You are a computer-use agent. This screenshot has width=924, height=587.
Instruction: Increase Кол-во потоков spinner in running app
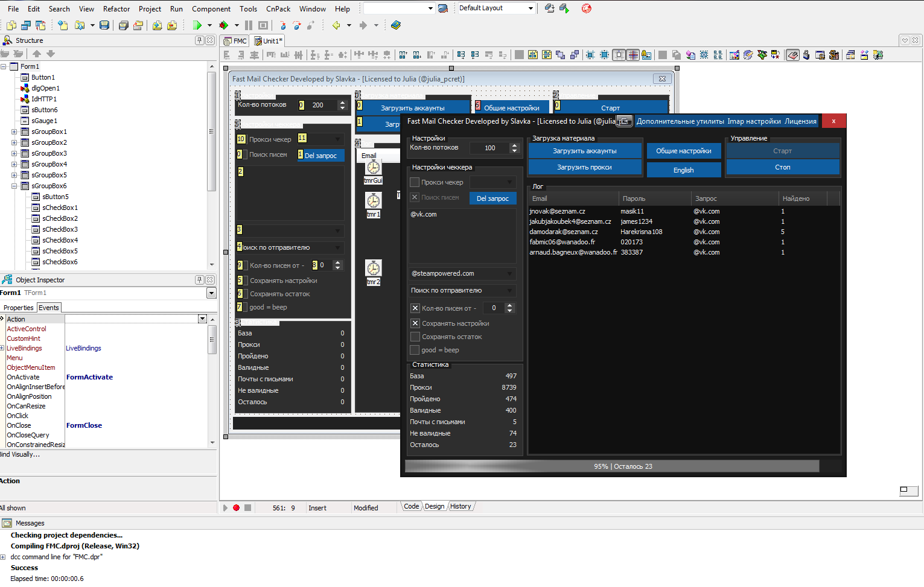coord(514,145)
